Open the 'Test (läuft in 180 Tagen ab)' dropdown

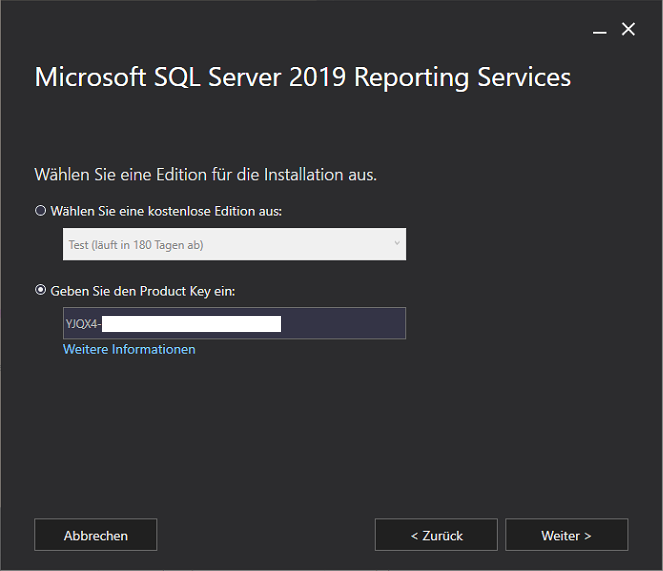[233, 244]
